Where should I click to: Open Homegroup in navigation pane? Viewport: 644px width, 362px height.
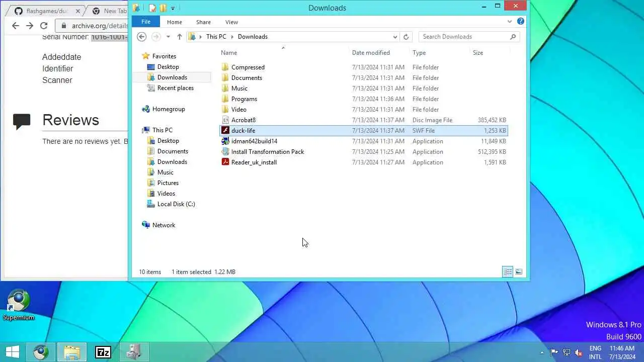(164, 109)
